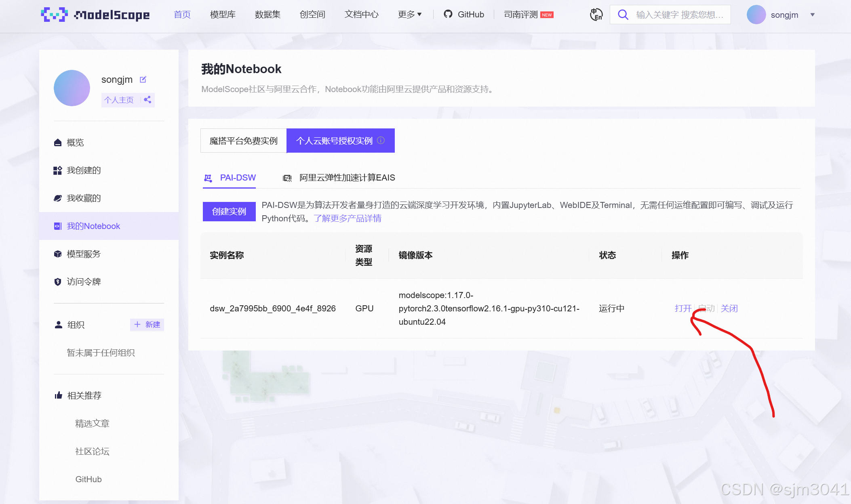This screenshot has height=504, width=851.
Task: Click the 概览 home icon
Action: 58,143
